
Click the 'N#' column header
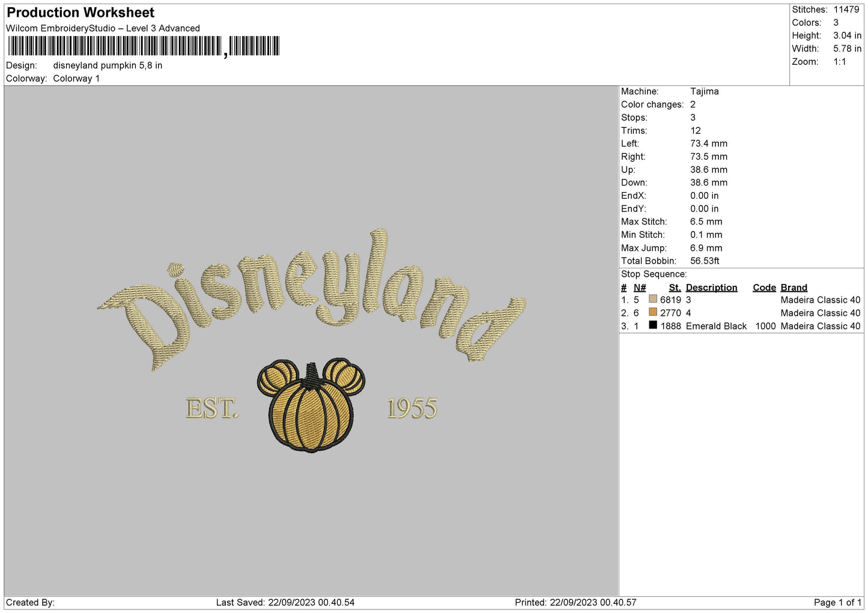coord(640,288)
